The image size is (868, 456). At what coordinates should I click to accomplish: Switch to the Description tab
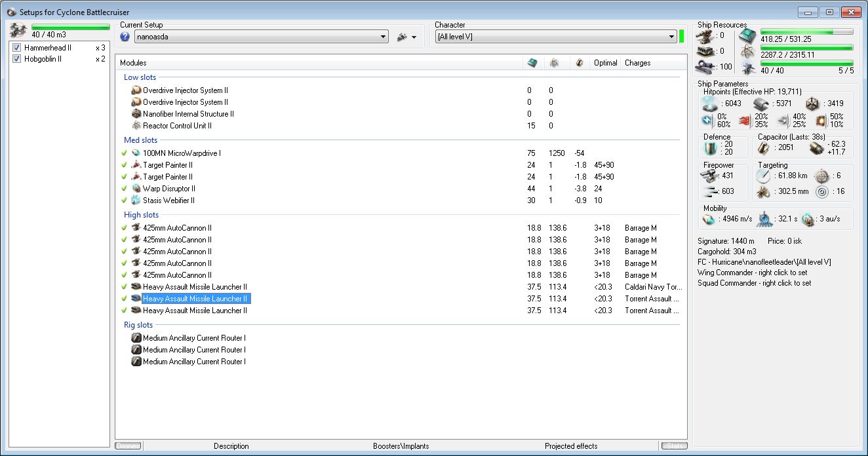point(231,446)
